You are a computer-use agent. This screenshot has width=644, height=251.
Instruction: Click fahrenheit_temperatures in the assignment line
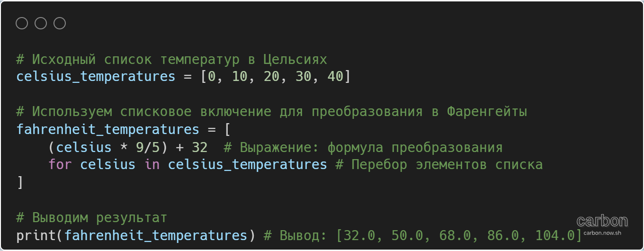tap(107, 129)
